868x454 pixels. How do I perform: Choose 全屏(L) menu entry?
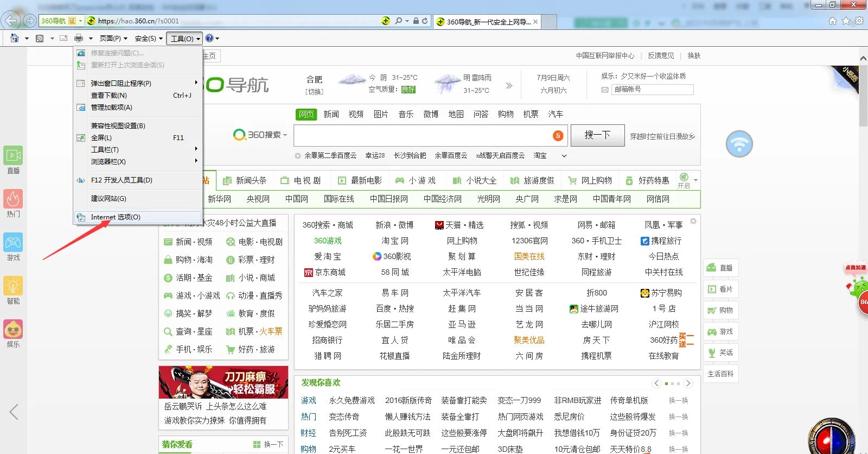[x=138, y=137]
